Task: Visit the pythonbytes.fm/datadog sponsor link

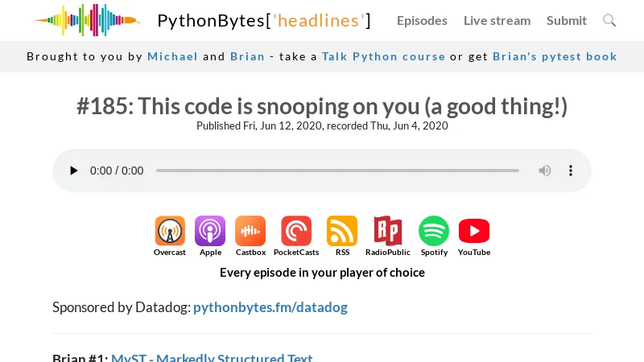Action: [270, 307]
